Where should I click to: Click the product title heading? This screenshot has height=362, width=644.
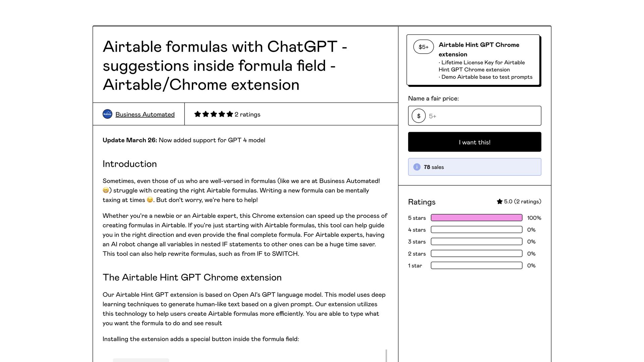click(225, 65)
